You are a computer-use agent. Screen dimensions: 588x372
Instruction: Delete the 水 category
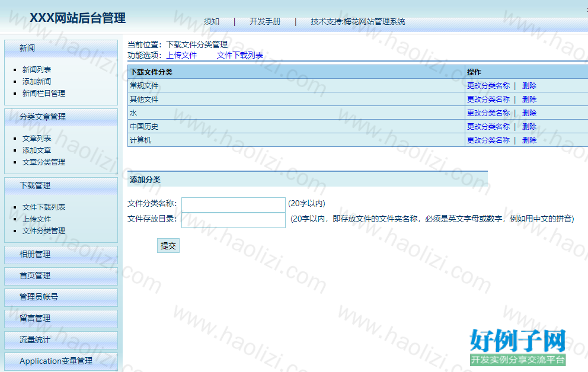529,113
